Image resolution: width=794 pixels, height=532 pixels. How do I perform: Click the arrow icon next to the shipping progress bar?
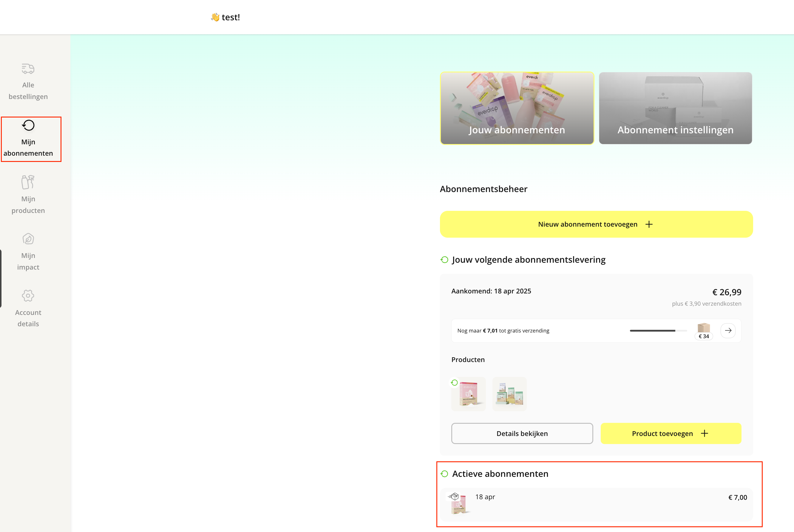(728, 330)
